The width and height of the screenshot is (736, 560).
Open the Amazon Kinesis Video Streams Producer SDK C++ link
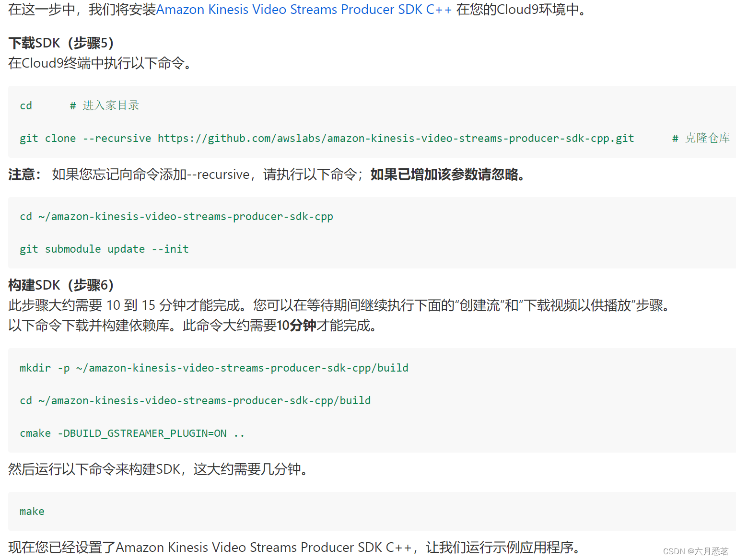pyautogui.click(x=304, y=9)
